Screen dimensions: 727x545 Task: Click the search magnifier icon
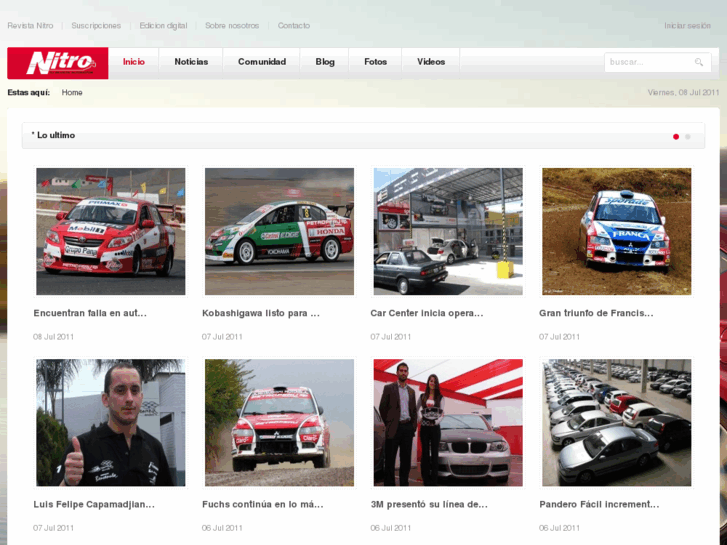click(x=699, y=62)
